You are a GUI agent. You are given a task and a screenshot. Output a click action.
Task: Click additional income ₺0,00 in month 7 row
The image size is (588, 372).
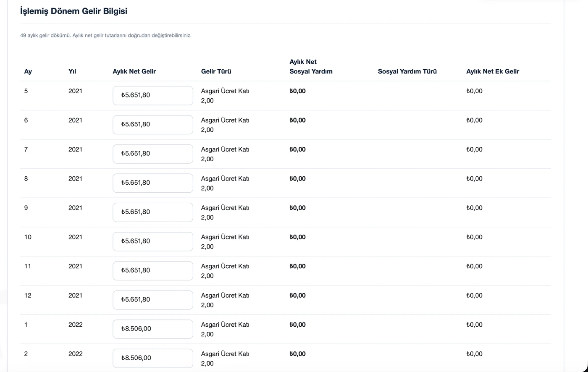coord(474,149)
